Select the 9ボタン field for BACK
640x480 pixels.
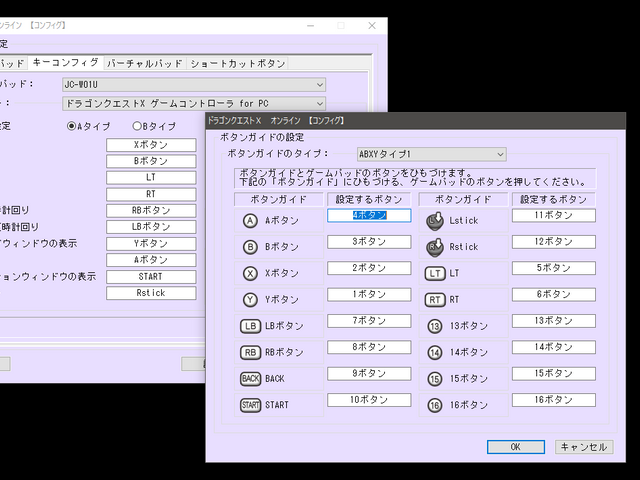click(369, 373)
